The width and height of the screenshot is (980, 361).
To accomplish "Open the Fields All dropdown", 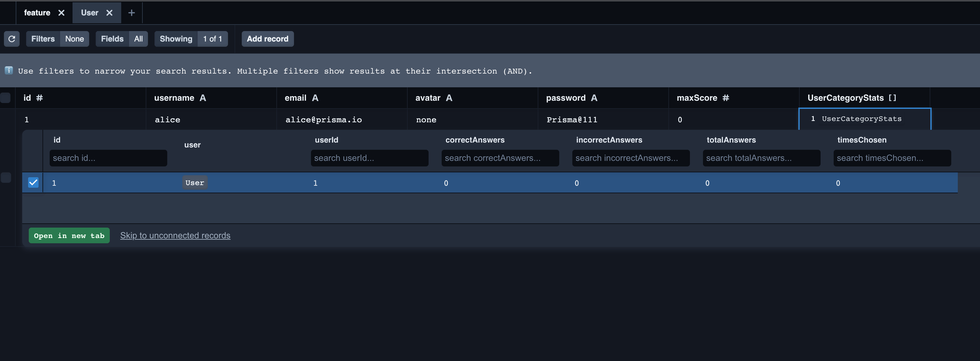I will (122, 39).
